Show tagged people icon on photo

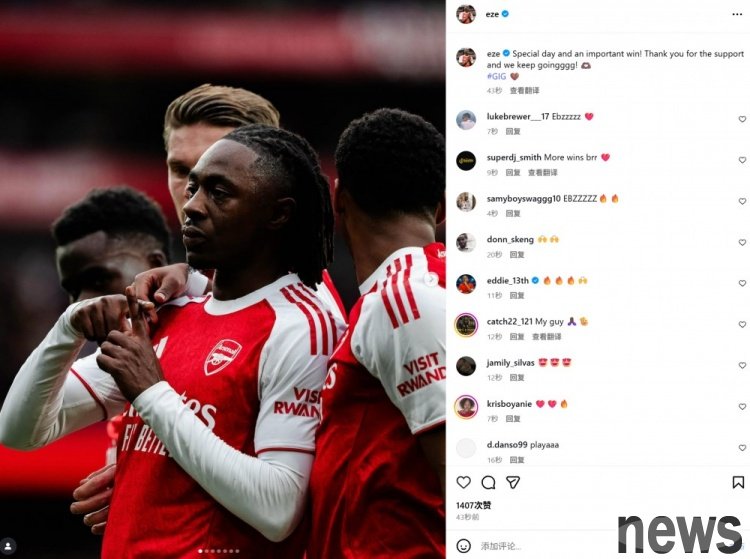point(8,546)
